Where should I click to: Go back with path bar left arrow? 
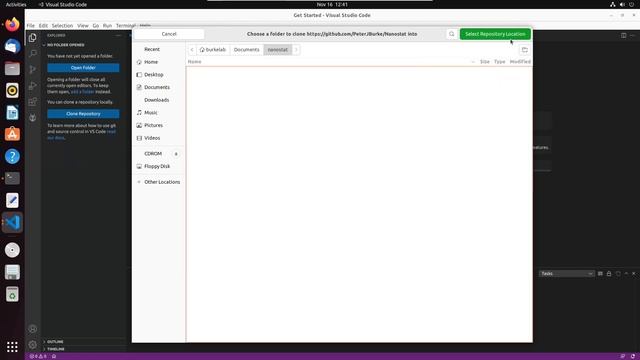pos(192,50)
